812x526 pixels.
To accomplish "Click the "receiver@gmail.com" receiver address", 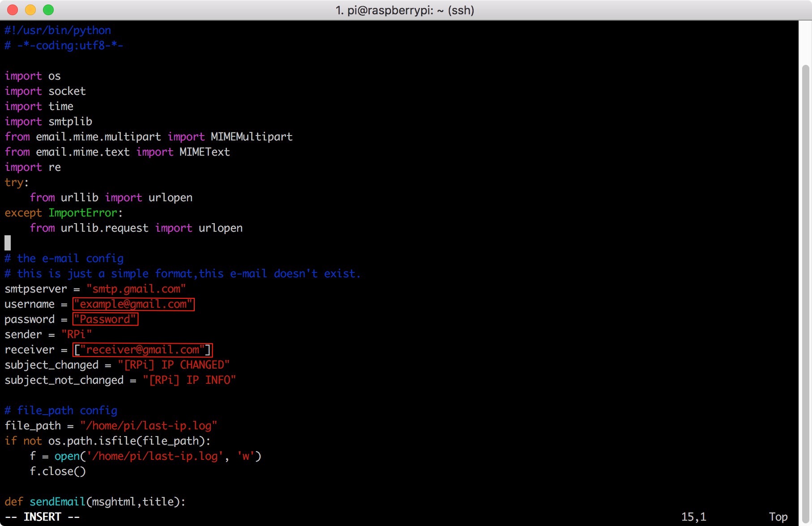I will pyautogui.click(x=143, y=350).
